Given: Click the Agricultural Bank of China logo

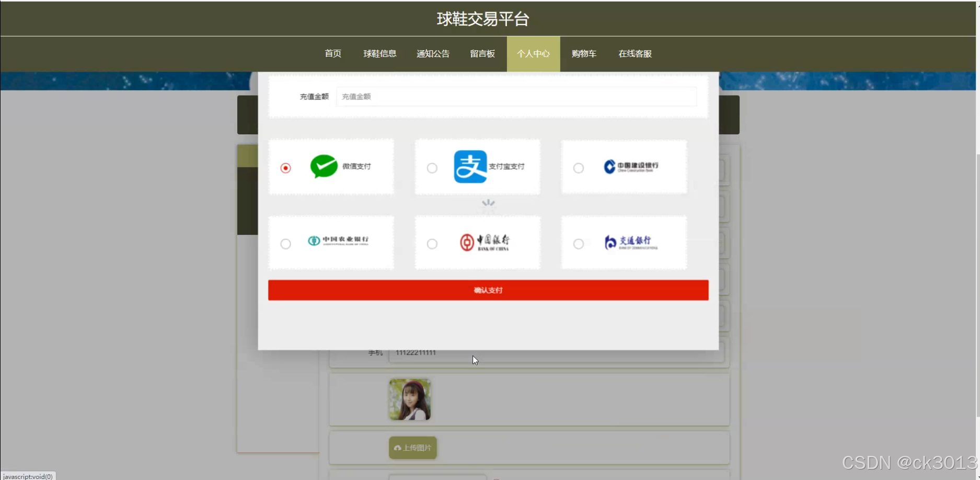Looking at the screenshot, I should coord(338,241).
